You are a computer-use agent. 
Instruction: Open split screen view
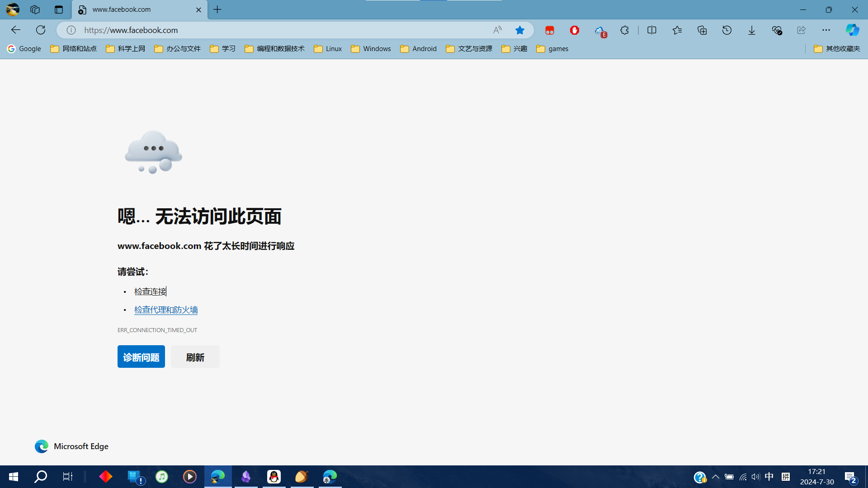[652, 30]
